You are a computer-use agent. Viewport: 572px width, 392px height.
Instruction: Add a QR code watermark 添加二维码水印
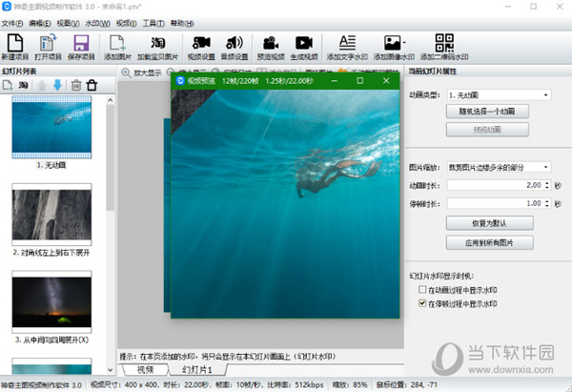tap(444, 47)
